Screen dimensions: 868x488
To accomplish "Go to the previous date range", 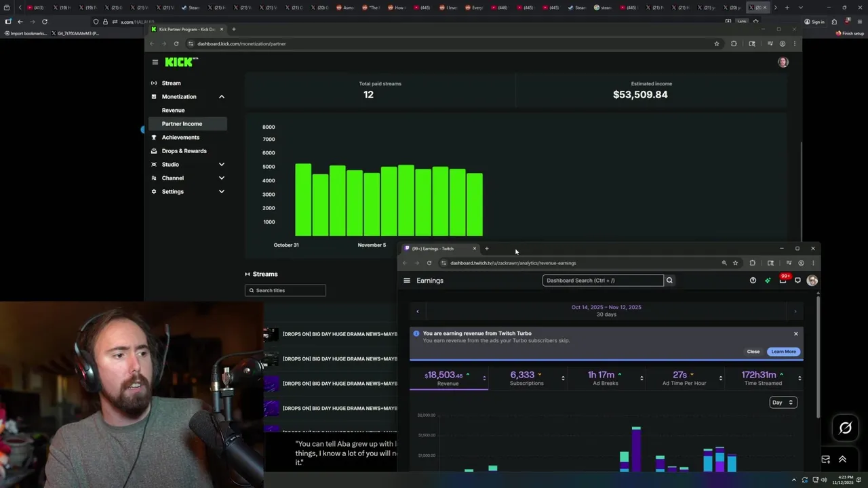I will (418, 311).
